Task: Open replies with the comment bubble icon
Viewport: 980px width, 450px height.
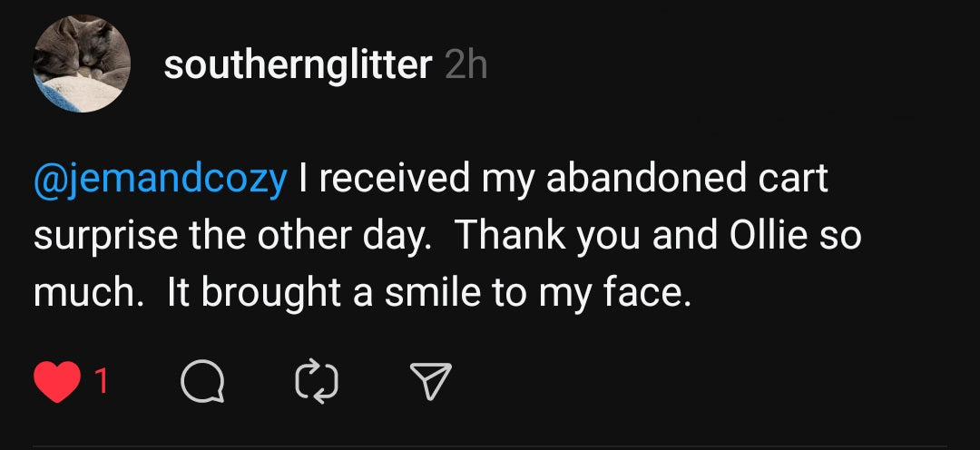Action: click(202, 382)
